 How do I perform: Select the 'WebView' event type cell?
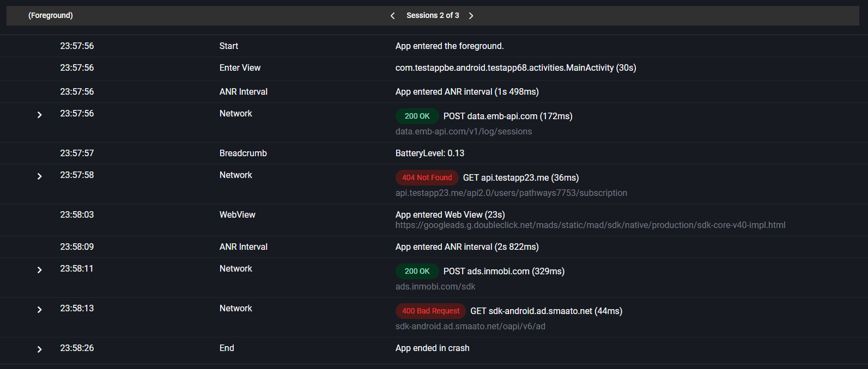click(238, 215)
